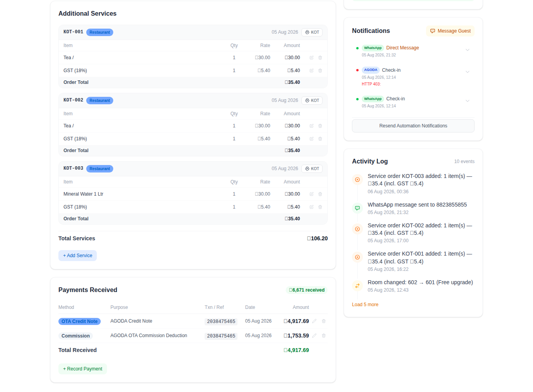
Task: Load 5 more activity log events
Action: point(365,305)
